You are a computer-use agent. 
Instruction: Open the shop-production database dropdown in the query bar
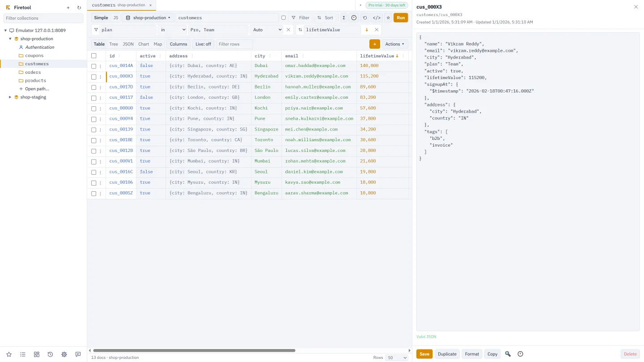tap(148, 18)
